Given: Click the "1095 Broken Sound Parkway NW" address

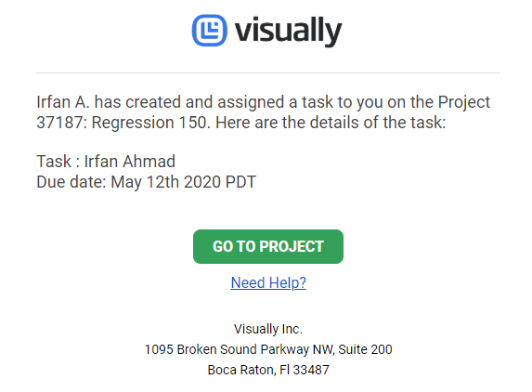Looking at the screenshot, I should [240, 349].
